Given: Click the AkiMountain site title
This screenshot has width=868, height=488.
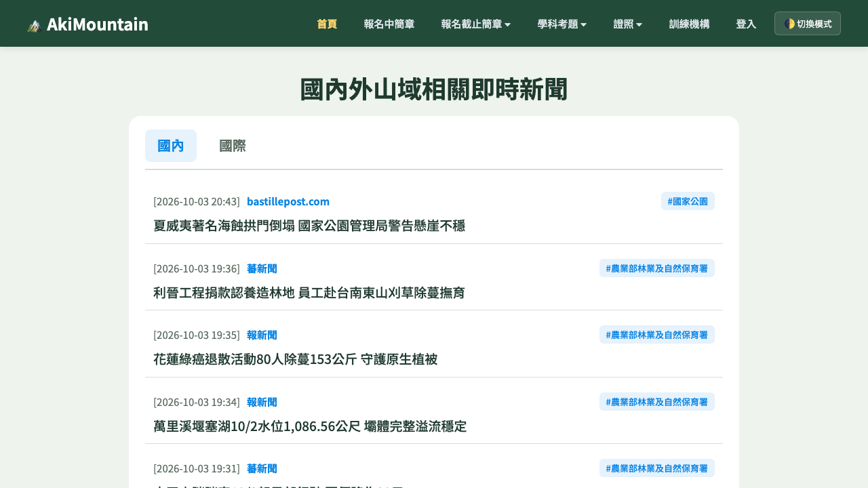Looking at the screenshot, I should (x=98, y=24).
